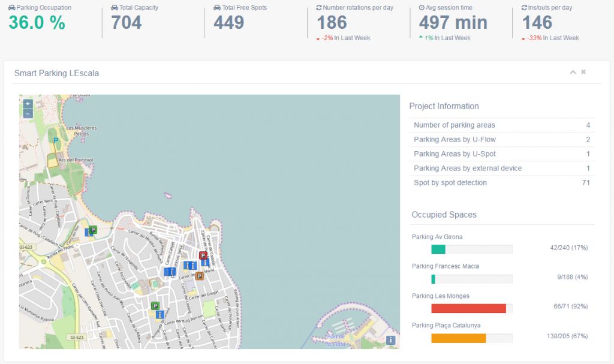Click the orange parking marker on map
Screen dimensions: 614x364
click(200, 276)
